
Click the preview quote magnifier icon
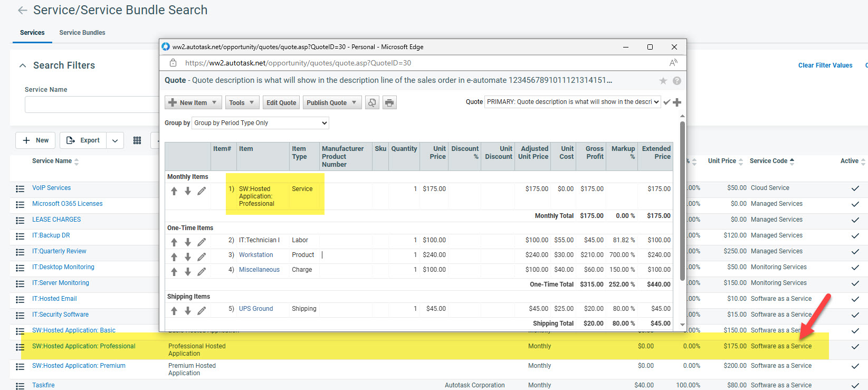click(372, 102)
